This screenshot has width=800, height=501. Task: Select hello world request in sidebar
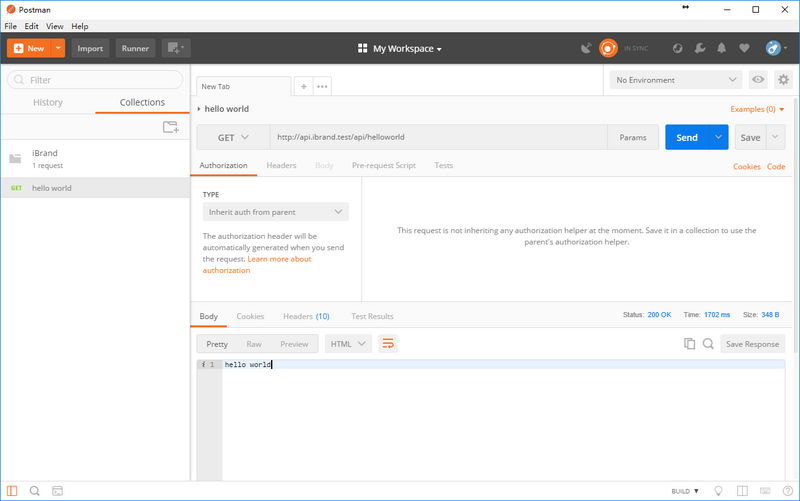click(95, 188)
